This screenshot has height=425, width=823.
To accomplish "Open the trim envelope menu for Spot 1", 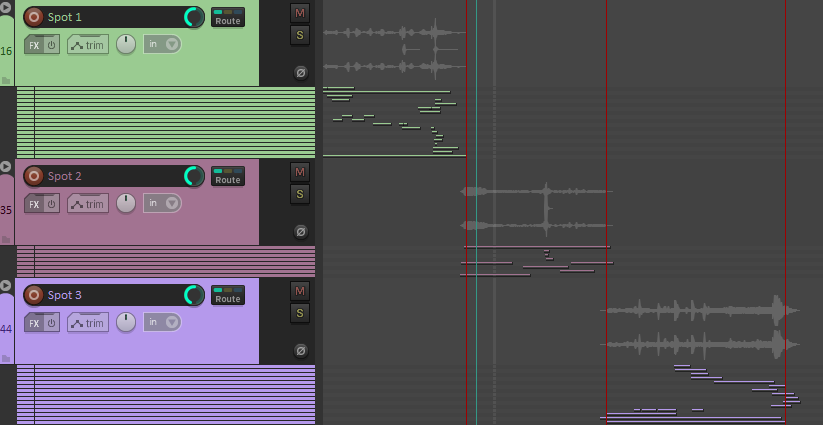I will point(88,45).
